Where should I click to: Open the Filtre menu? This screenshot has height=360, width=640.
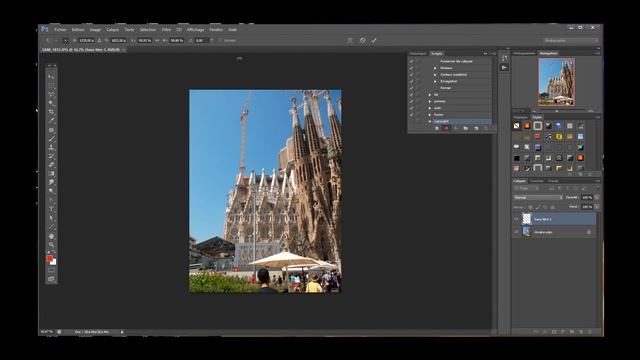[166, 30]
